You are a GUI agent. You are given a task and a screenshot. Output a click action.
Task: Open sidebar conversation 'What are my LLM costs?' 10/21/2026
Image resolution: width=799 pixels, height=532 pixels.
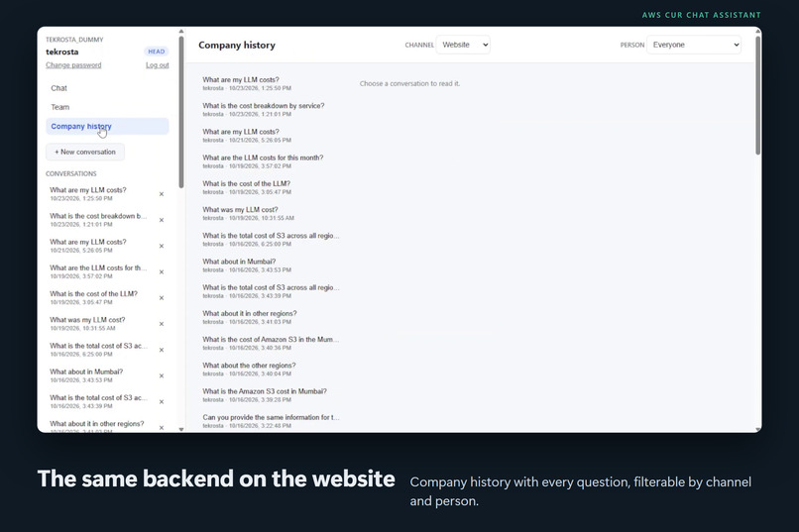99,246
